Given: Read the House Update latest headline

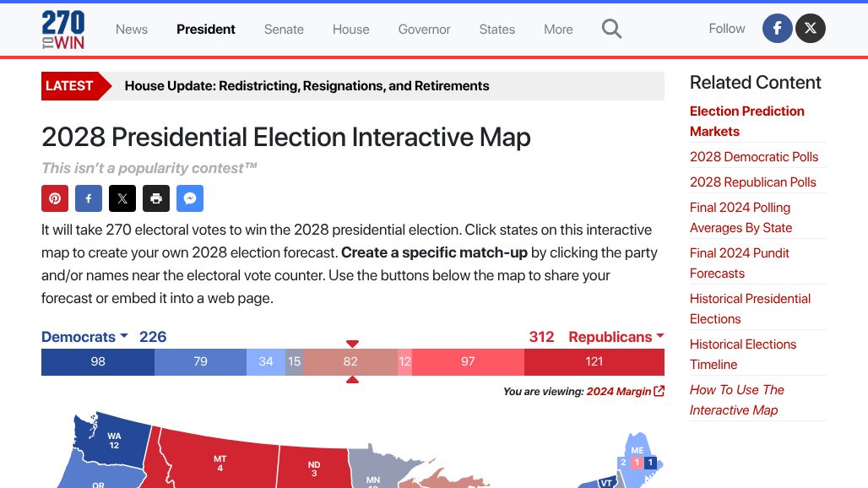Looking at the screenshot, I should [x=307, y=85].
